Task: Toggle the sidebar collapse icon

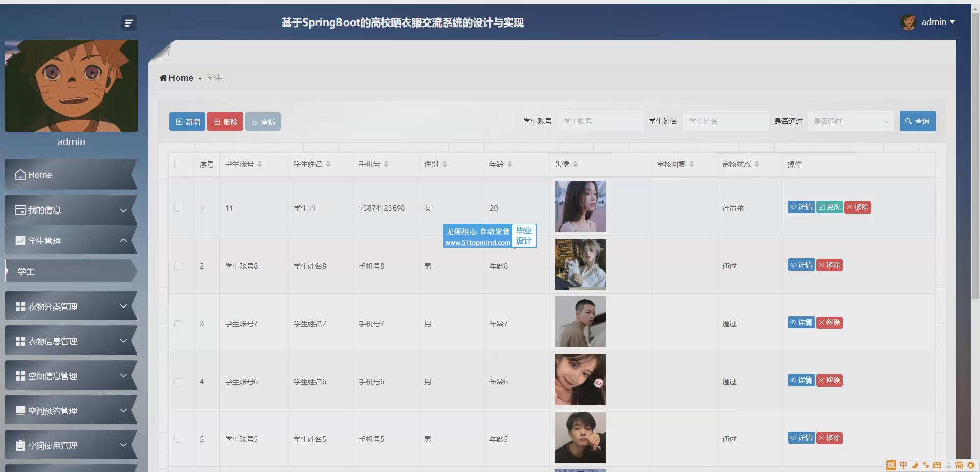Action: click(129, 23)
